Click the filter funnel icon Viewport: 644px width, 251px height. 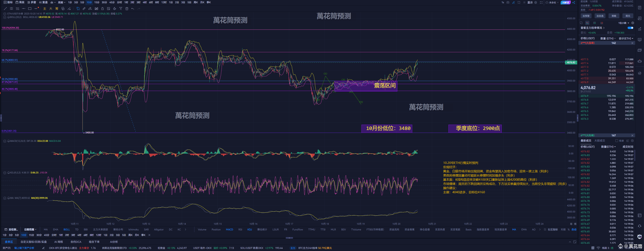tap(121, 9)
